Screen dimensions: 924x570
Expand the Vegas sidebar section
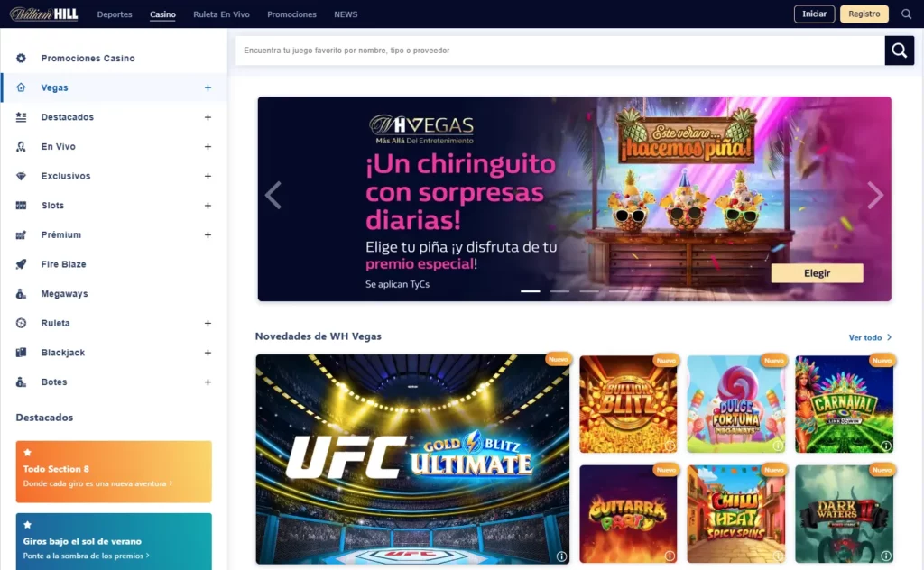[208, 87]
